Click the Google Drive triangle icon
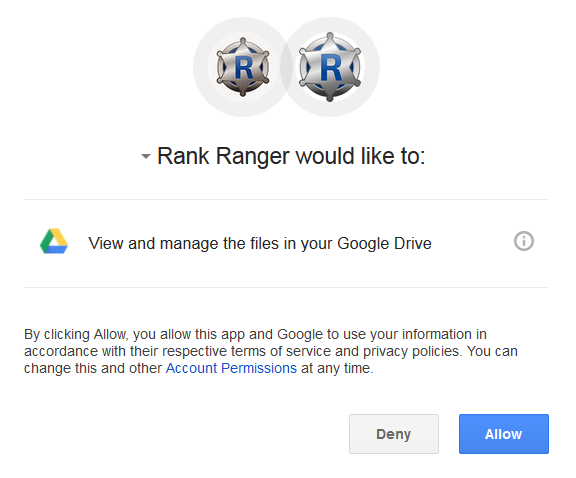576x478 pixels. point(54,241)
